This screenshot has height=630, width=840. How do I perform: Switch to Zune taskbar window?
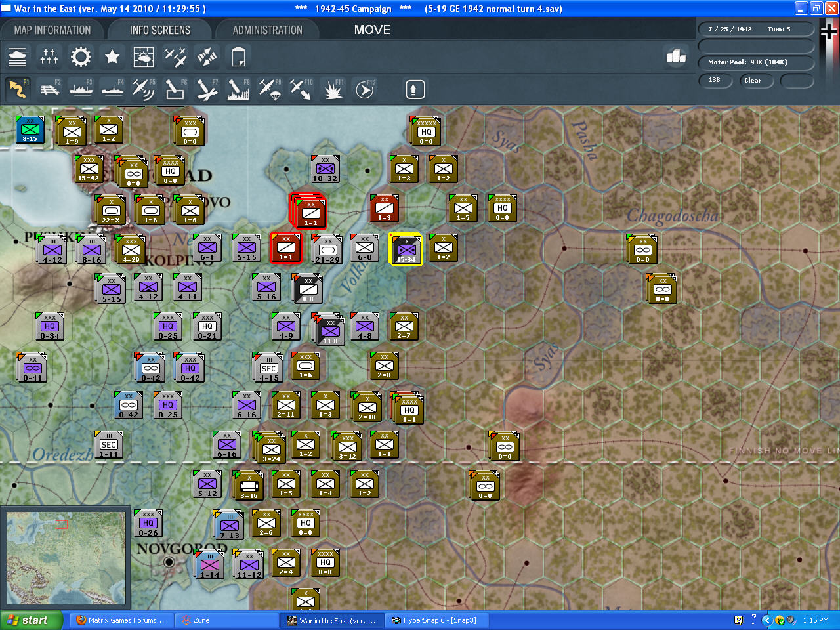(x=228, y=620)
